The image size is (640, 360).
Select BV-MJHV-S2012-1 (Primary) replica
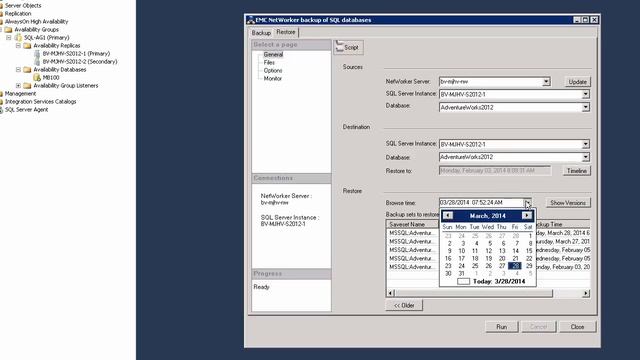point(76,53)
